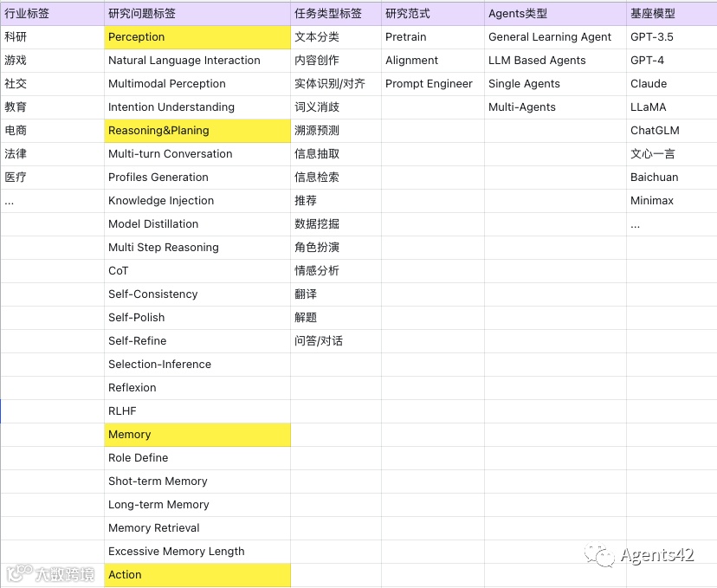
Task: Click the LLM Based Agents cell
Action: point(556,61)
